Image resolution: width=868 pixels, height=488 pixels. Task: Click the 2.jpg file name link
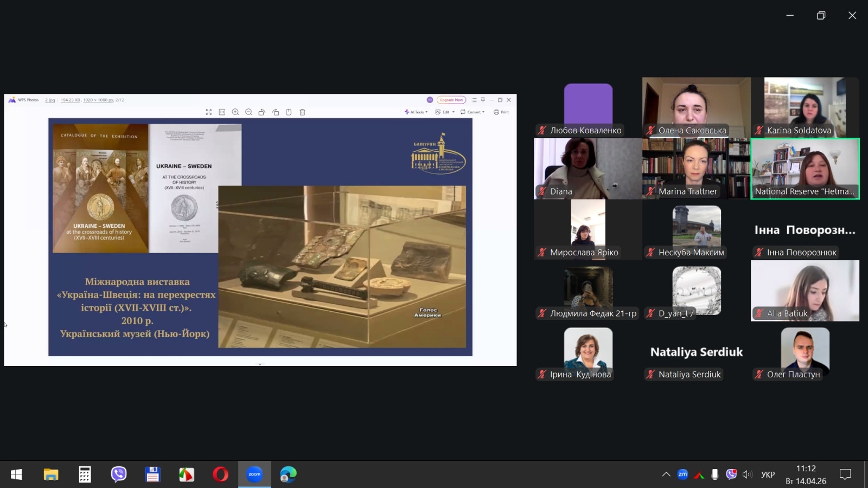[50, 100]
